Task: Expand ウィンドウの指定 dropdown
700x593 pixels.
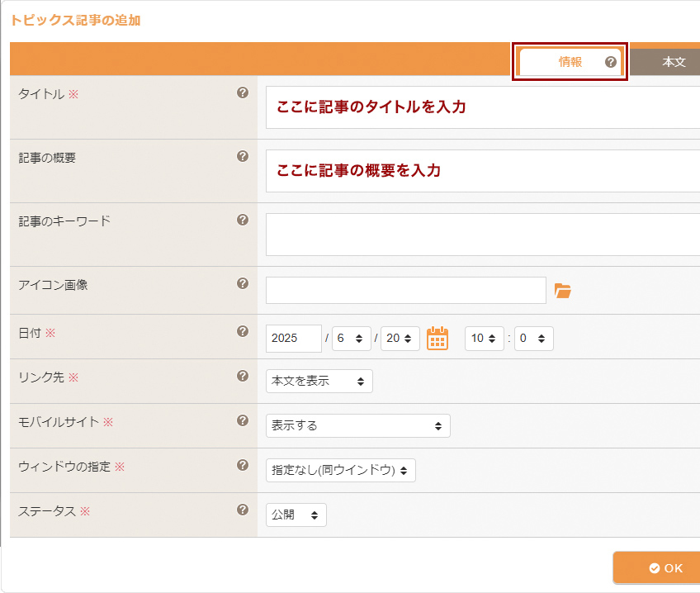Action: pos(340,471)
